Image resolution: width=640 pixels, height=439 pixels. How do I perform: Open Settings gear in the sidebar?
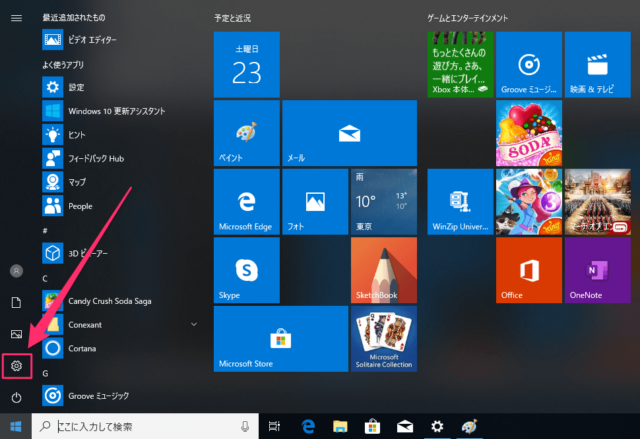(x=16, y=366)
